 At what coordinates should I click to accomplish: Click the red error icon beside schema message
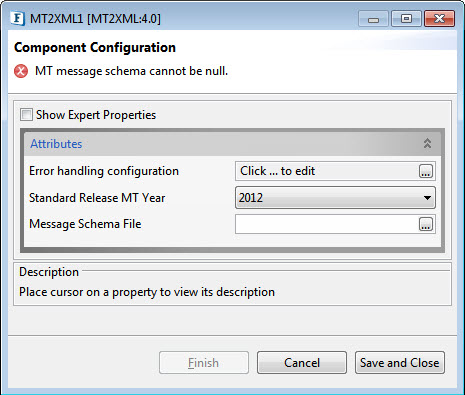coord(21,71)
